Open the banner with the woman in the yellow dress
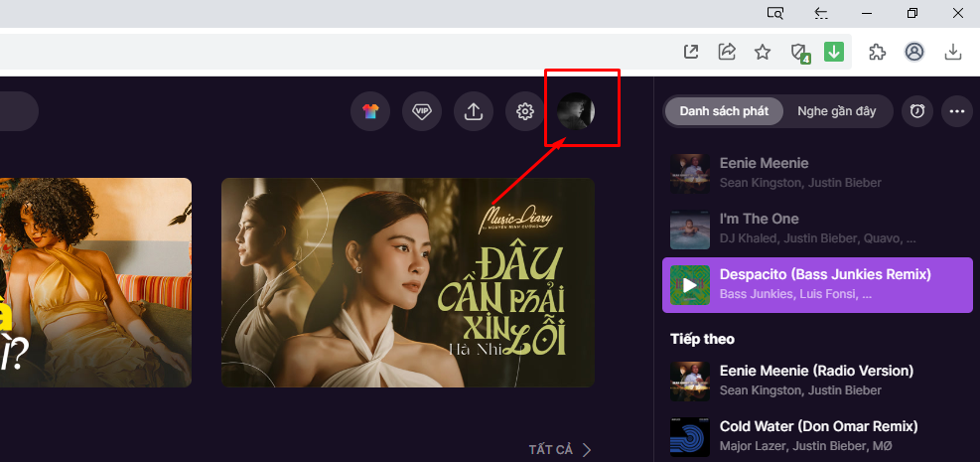980x462 pixels. coord(95,282)
